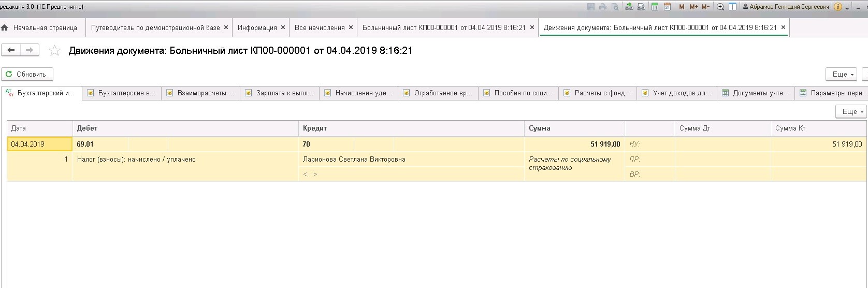Select the Документы учте... register tab
Image resolution: width=868 pixels, height=288 pixels.
(x=756, y=93)
